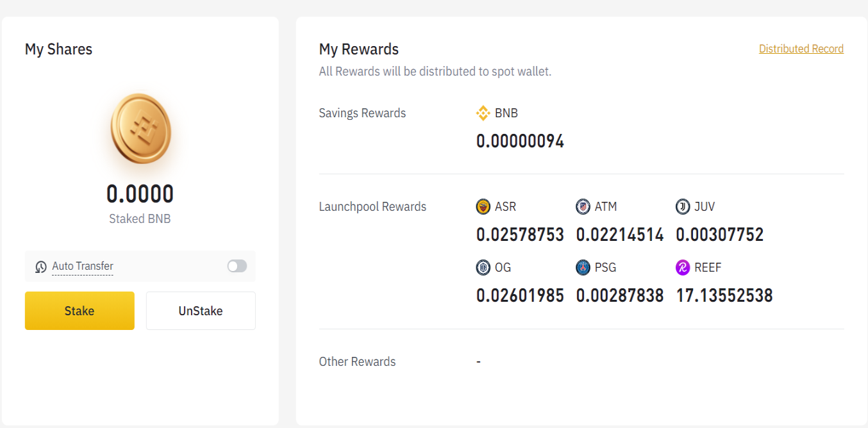This screenshot has width=868, height=428.
Task: Click the BNB logo under Savings Rewards
Action: [x=483, y=113]
